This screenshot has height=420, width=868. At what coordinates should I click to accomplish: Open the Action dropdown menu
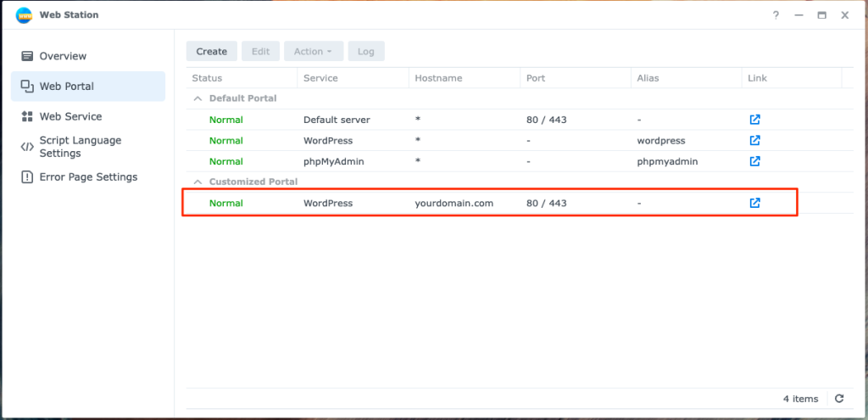click(x=314, y=52)
